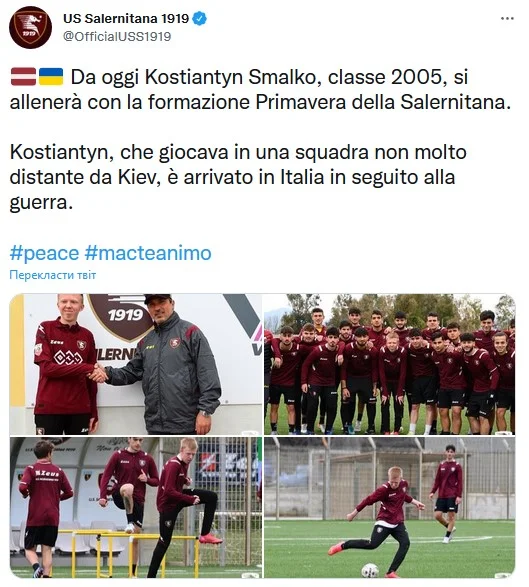This screenshot has height=587, width=529.
Task: Click the #peace hashtag
Action: pos(44,253)
